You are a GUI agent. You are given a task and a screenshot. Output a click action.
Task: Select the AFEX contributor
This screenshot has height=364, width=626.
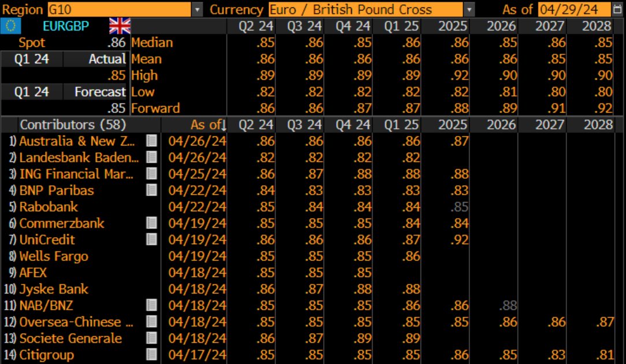[x=33, y=272]
